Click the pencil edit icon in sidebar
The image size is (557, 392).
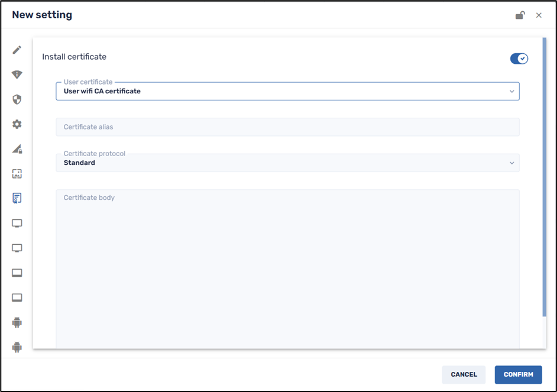(17, 50)
